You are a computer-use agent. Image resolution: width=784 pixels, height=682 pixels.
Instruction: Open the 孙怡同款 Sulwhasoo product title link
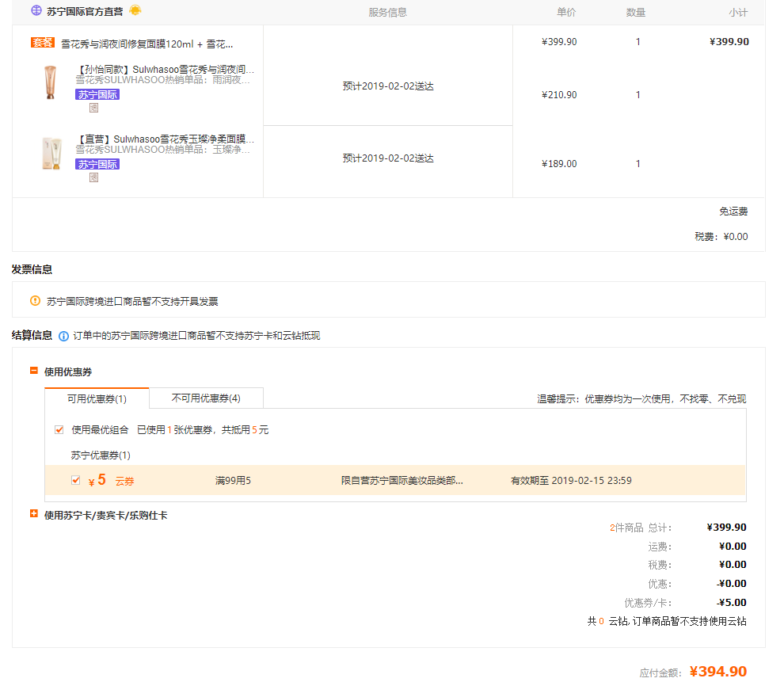click(x=165, y=70)
